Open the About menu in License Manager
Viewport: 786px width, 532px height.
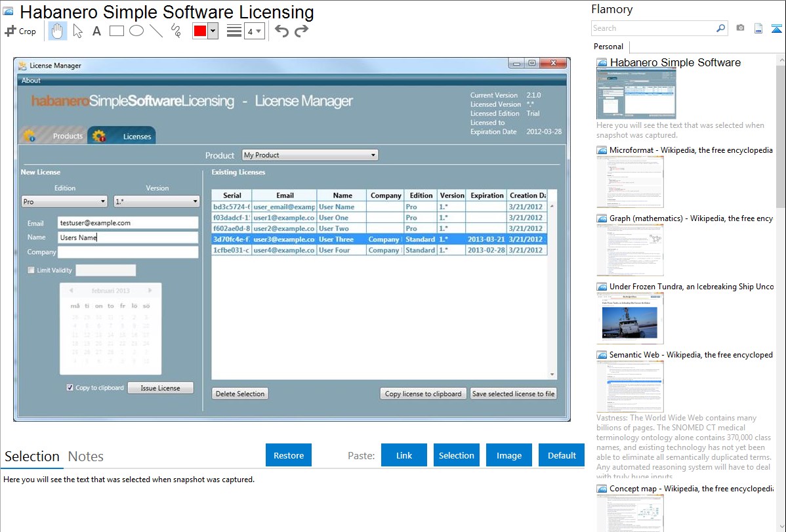pos(31,80)
